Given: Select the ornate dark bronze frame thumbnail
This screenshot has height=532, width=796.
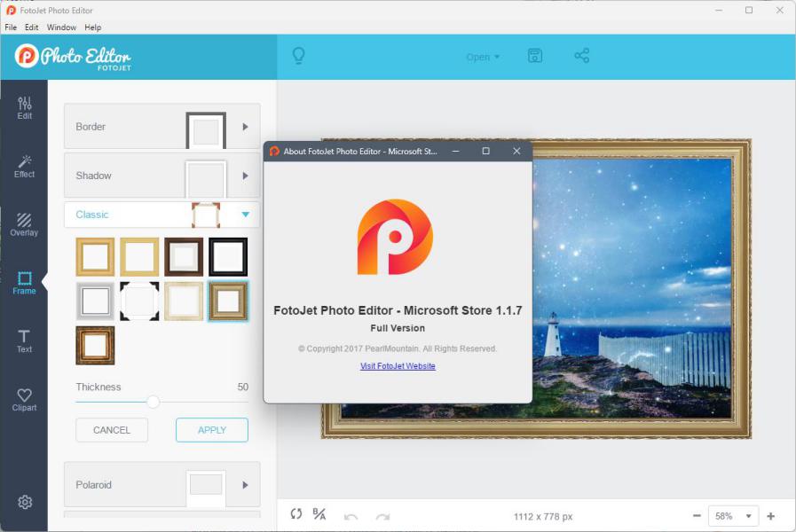Looking at the screenshot, I should [95, 346].
